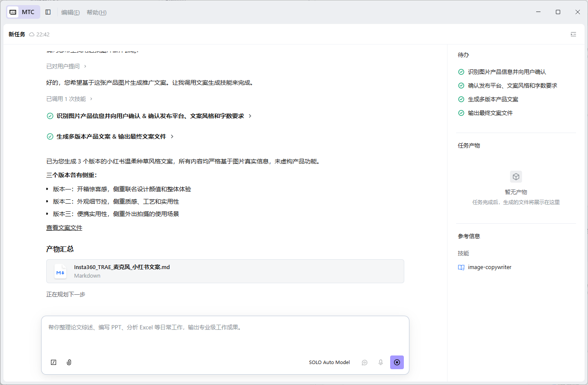Image resolution: width=588 pixels, height=385 pixels.
Task: Minimize the MTC window
Action: click(538, 12)
